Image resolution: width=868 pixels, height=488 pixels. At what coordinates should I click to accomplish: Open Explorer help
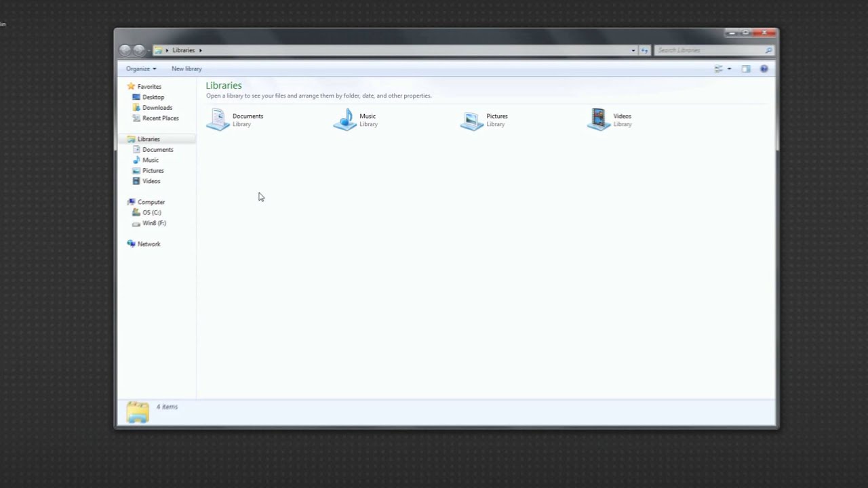point(764,68)
